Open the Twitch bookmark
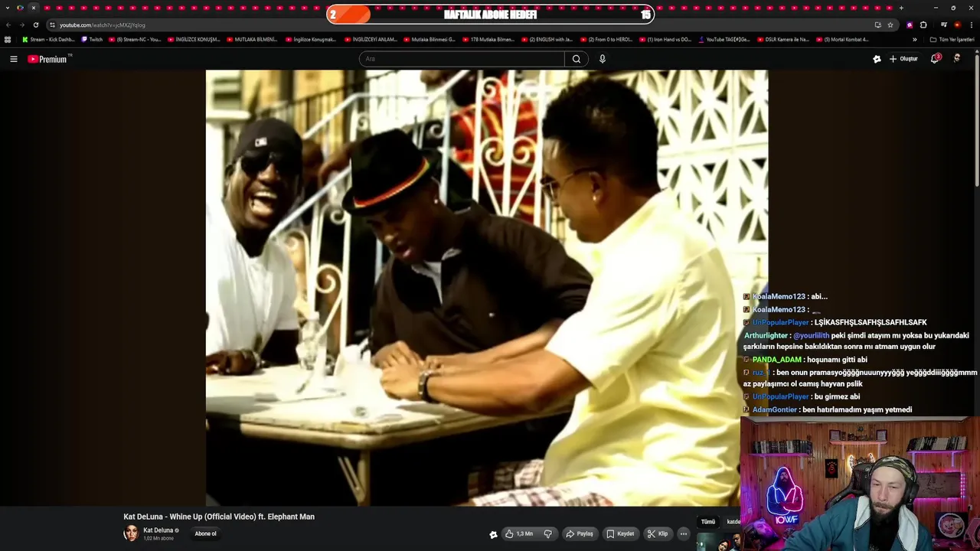980x551 pixels. click(92, 39)
